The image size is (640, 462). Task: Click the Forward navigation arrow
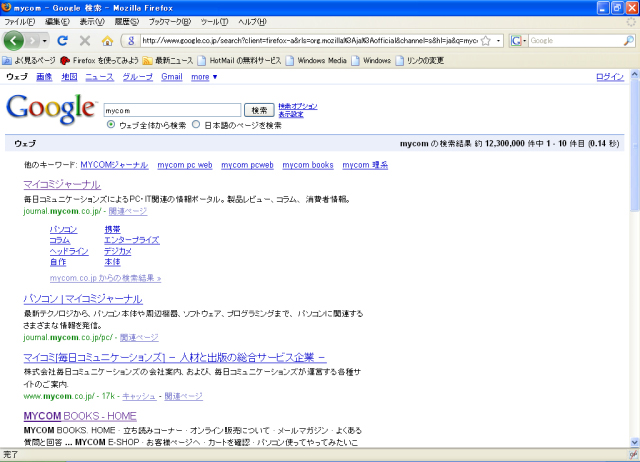tap(32, 41)
